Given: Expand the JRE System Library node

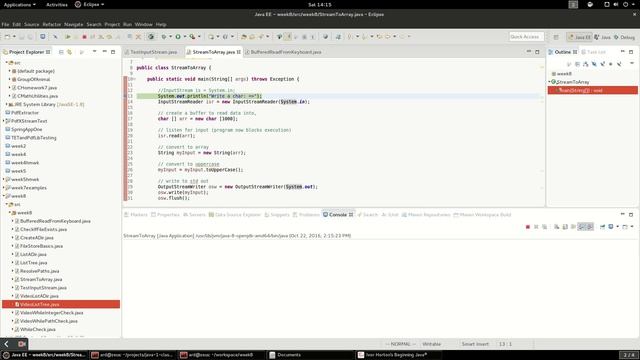Looking at the screenshot, I should [6, 104].
